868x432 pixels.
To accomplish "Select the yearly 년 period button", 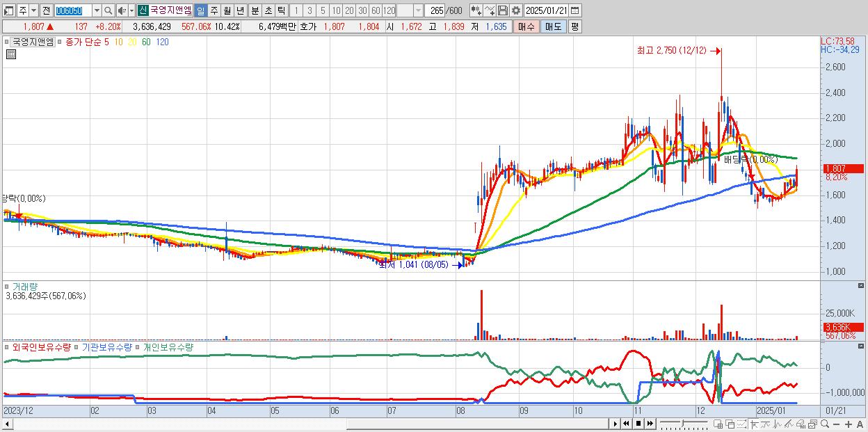I will point(240,10).
